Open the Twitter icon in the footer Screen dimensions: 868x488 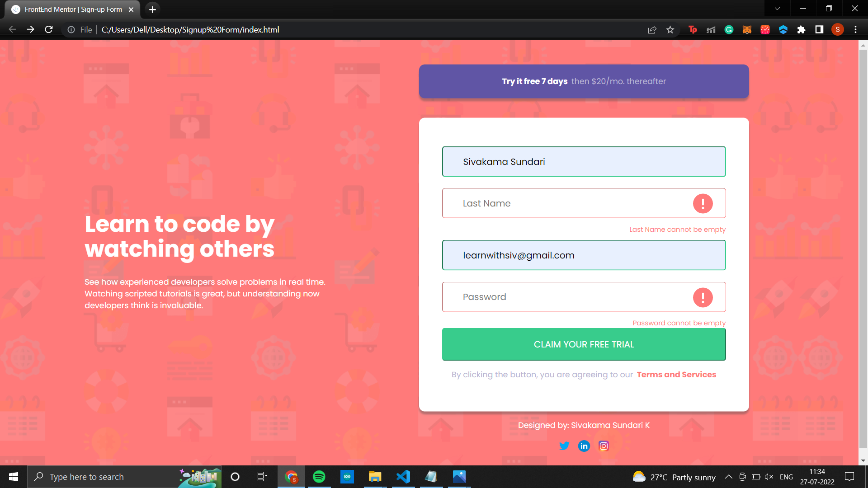tap(564, 446)
